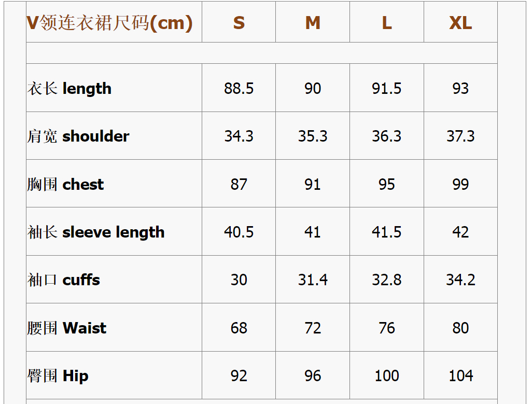
Task: Click the 88.5 length cell
Action: (x=239, y=89)
